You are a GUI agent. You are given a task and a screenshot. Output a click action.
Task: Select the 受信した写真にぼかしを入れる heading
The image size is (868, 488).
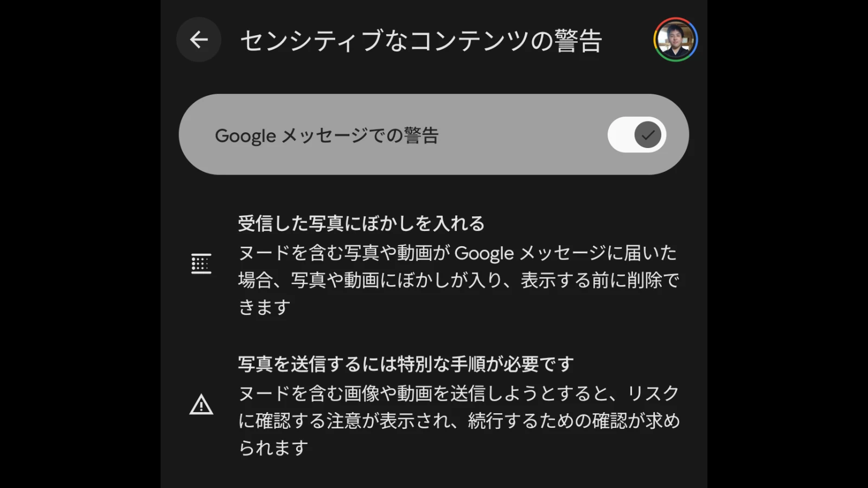pyautogui.click(x=361, y=223)
